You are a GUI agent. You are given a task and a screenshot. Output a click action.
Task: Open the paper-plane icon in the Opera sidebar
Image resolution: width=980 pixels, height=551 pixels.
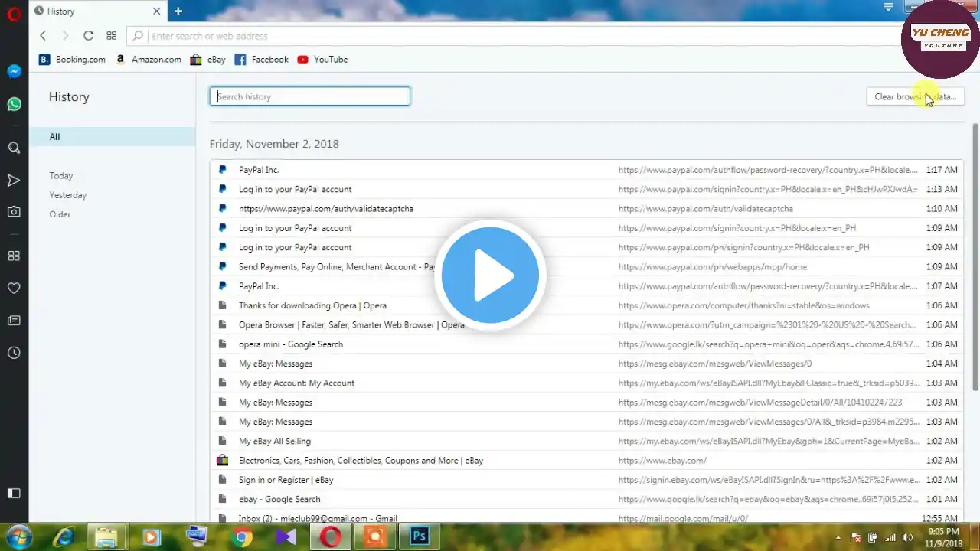14,181
